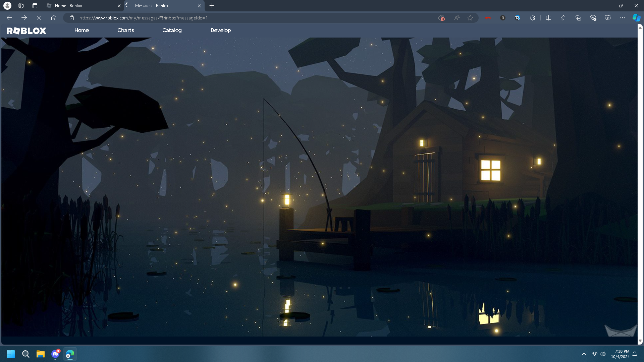Open the volume control in tray
The image size is (644, 362).
point(603,354)
